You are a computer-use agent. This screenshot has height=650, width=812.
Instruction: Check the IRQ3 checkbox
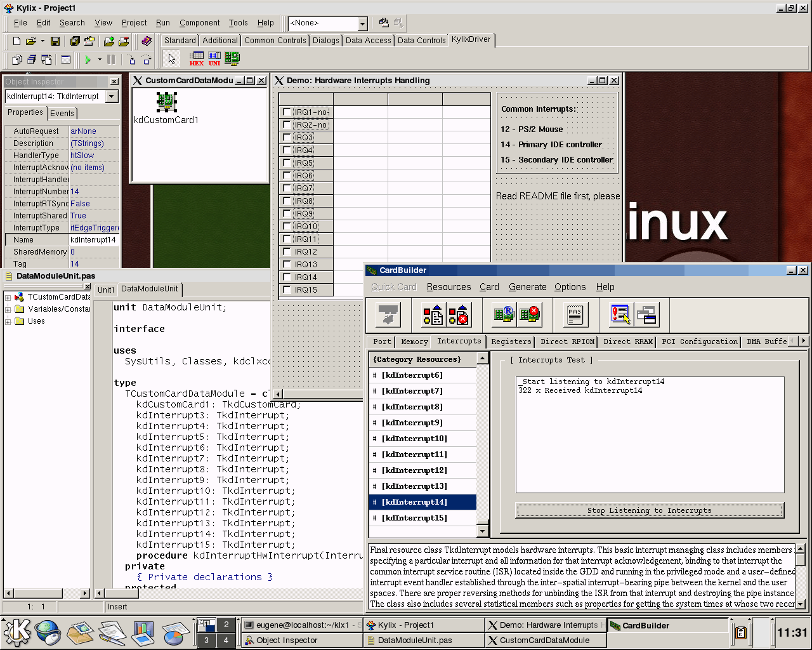[287, 137]
